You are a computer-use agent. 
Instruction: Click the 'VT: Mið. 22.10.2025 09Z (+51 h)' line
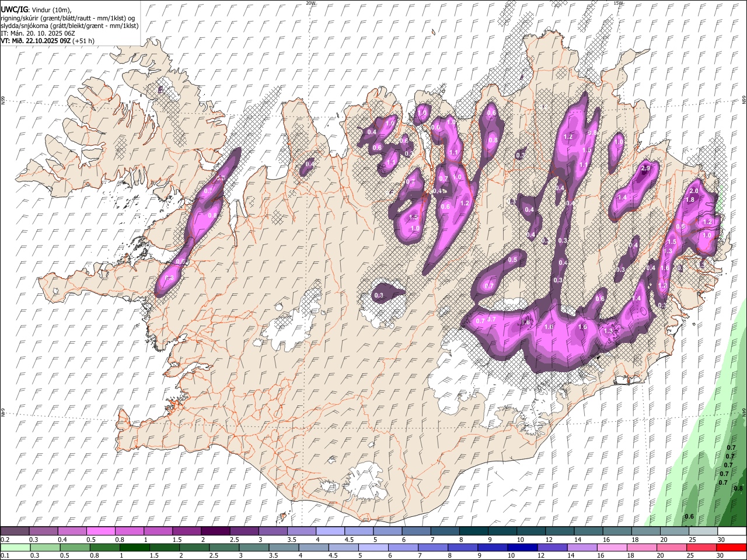point(47,41)
